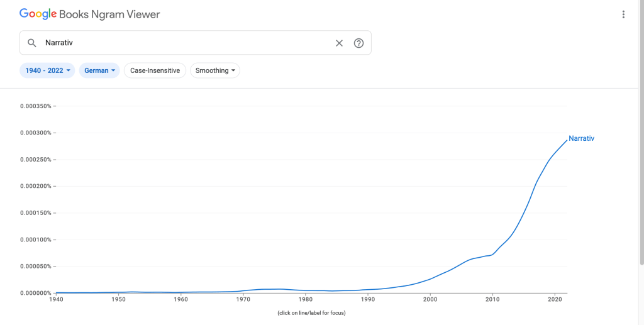Click the search magnifier icon
This screenshot has height=325, width=644.
pyautogui.click(x=31, y=43)
